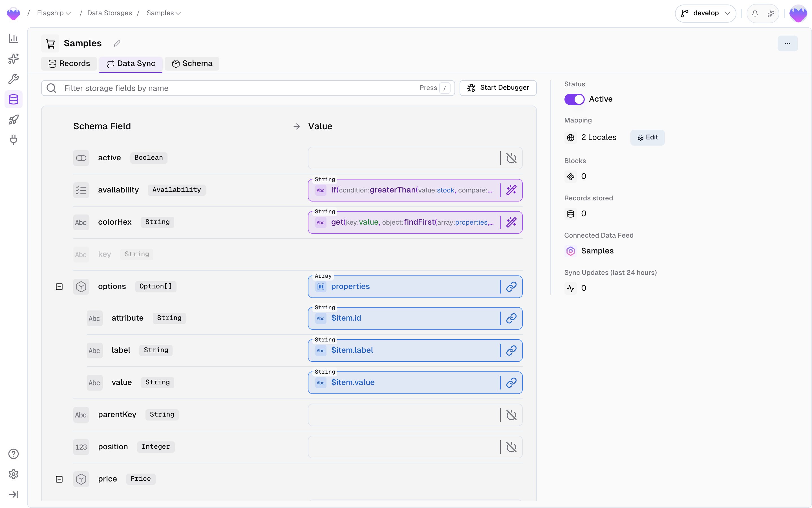Viewport: 812px width, 508px height.
Task: Click the disabled icon on active value
Action: click(511, 158)
